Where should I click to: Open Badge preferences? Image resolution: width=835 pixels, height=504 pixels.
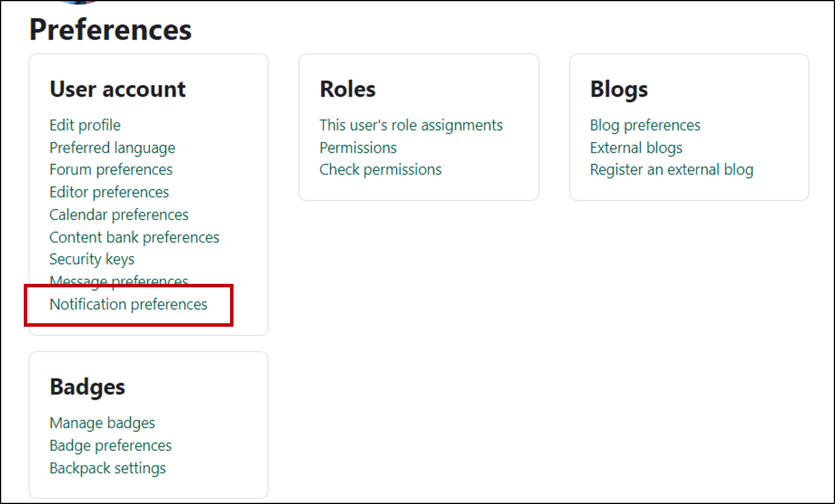[x=110, y=445]
